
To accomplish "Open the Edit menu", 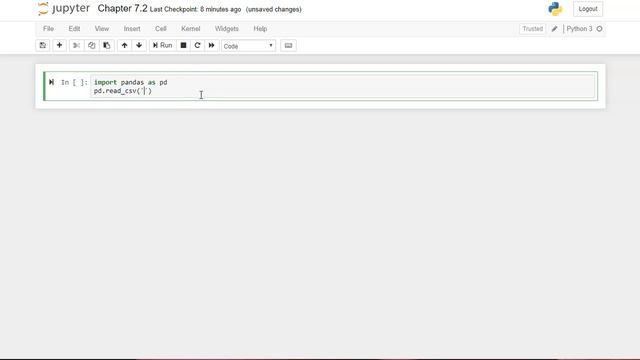I will [74, 29].
